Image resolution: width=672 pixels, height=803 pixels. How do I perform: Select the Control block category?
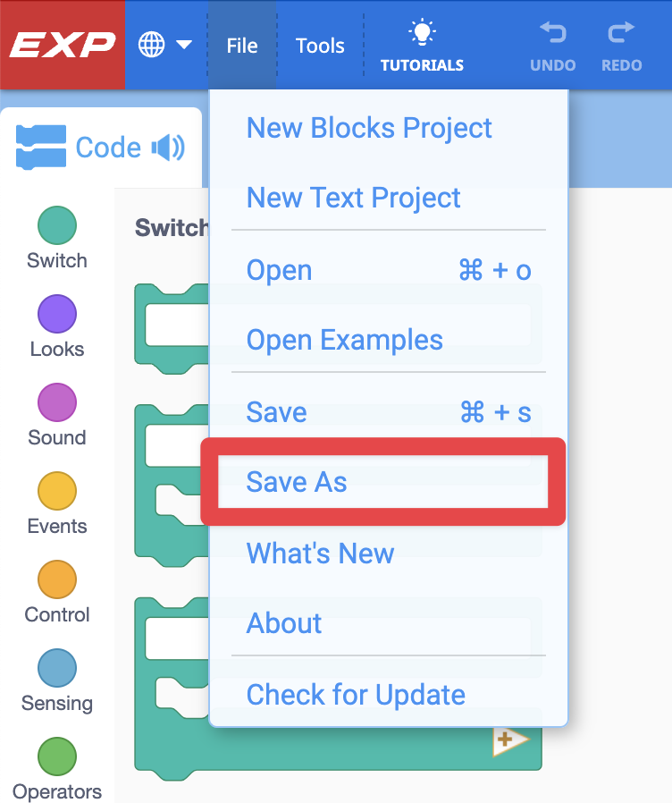[56, 591]
